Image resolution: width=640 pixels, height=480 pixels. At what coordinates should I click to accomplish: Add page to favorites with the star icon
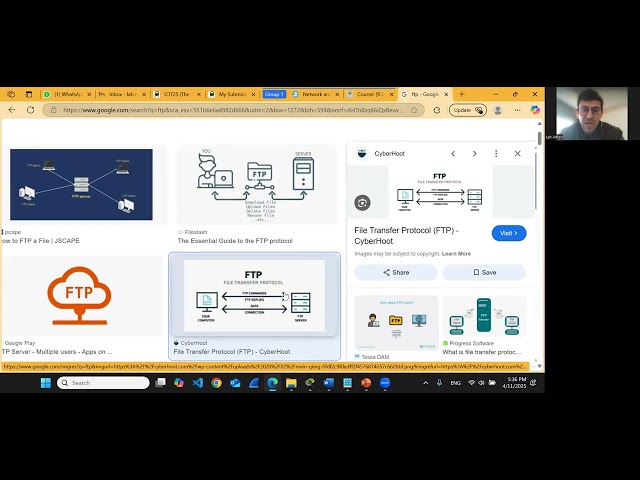click(x=414, y=110)
